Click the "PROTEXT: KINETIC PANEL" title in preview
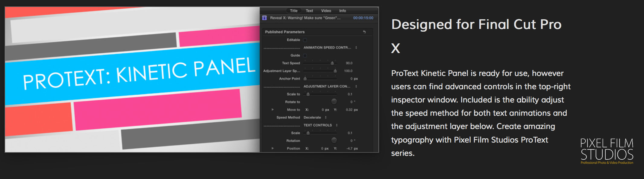 (x=139, y=74)
